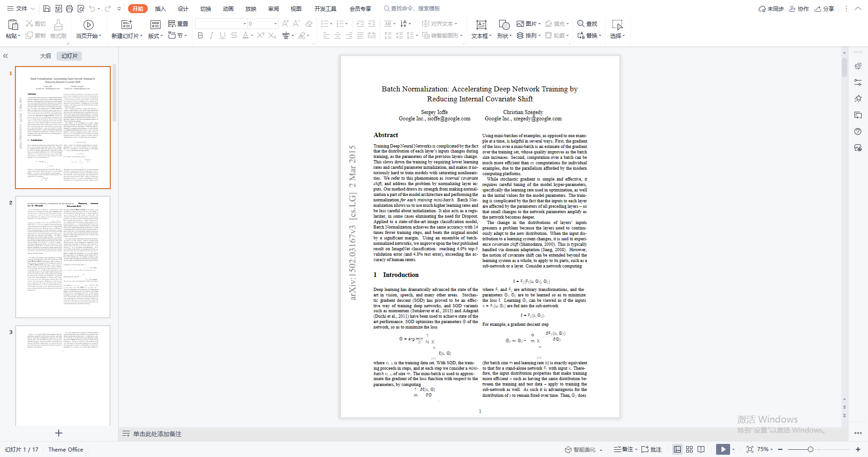Select slide 2 thumbnail

[63, 257]
